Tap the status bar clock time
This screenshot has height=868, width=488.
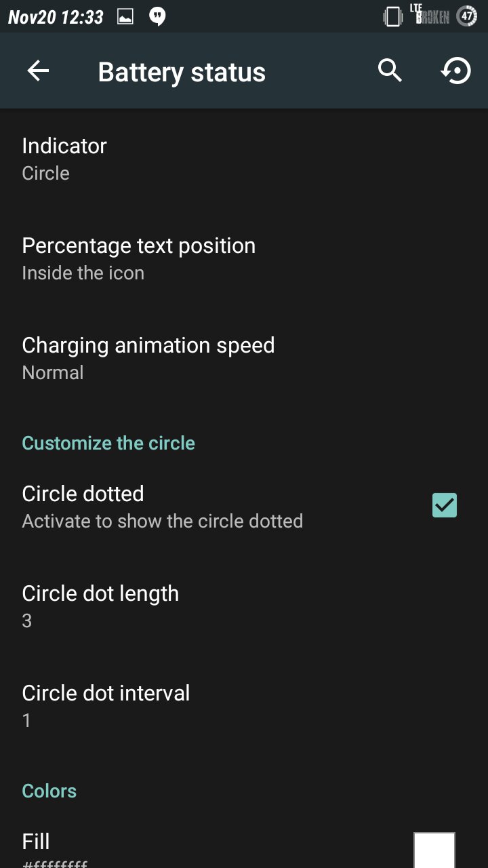[56, 17]
